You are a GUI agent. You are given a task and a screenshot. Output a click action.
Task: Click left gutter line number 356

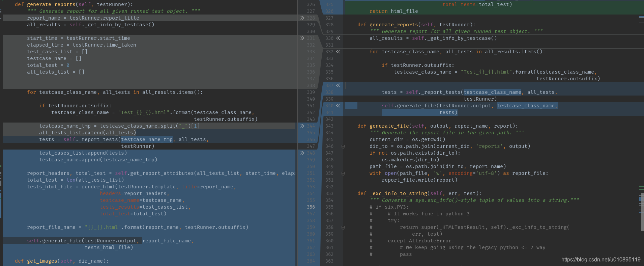[311, 207]
